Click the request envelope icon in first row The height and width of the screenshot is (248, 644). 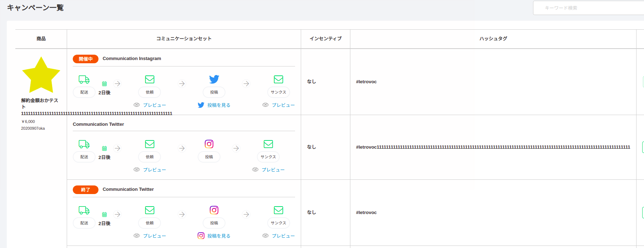coord(150,79)
